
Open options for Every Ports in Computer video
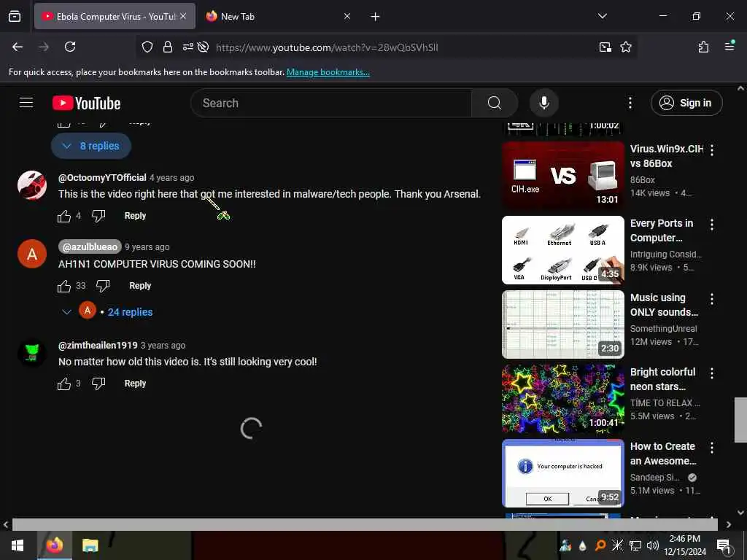(712, 225)
